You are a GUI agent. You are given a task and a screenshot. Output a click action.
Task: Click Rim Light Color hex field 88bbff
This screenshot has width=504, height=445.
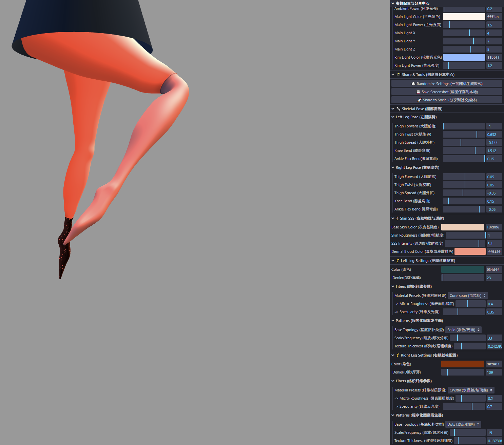pyautogui.click(x=494, y=57)
